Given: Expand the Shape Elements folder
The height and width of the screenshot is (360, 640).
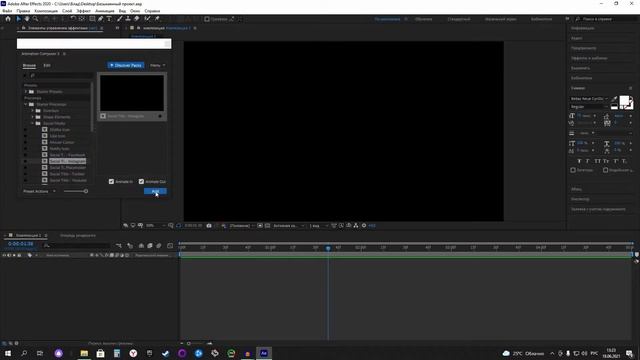Looking at the screenshot, I should pos(33,117).
